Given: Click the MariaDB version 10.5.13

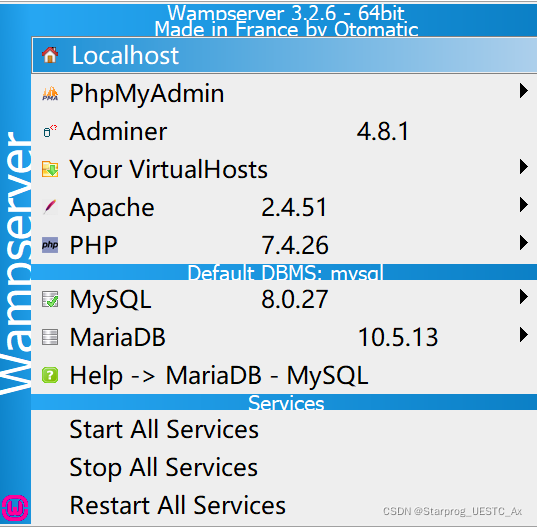Looking at the screenshot, I should tap(398, 337).
